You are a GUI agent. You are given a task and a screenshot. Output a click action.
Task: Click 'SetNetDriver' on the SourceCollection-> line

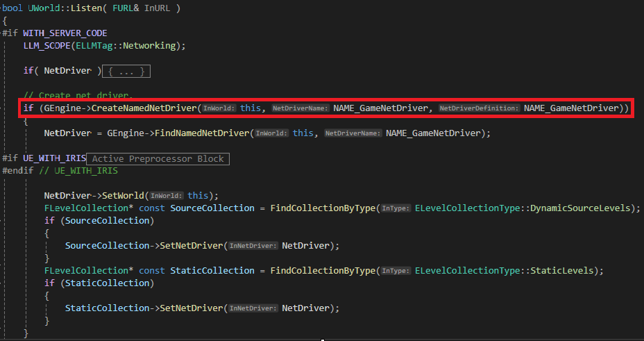point(192,246)
